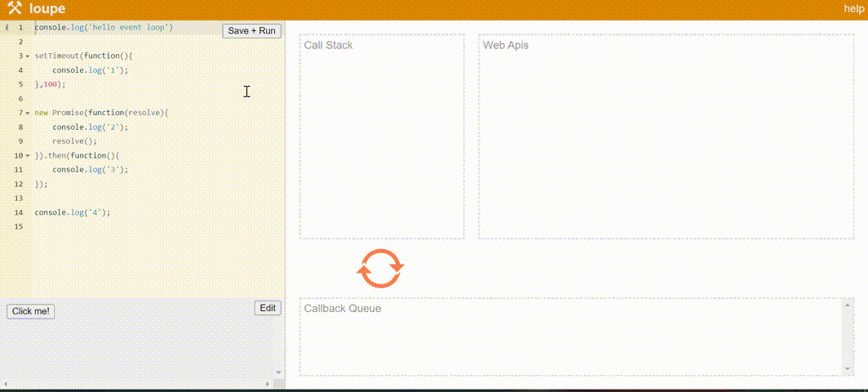Click the resolve(); line
The height and width of the screenshot is (392, 868).
coord(75,140)
